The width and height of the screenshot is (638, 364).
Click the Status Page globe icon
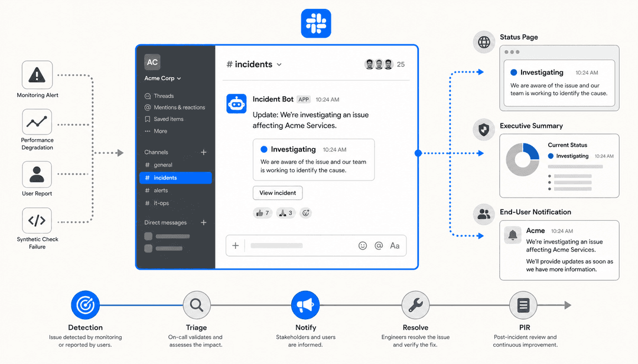coord(484,42)
